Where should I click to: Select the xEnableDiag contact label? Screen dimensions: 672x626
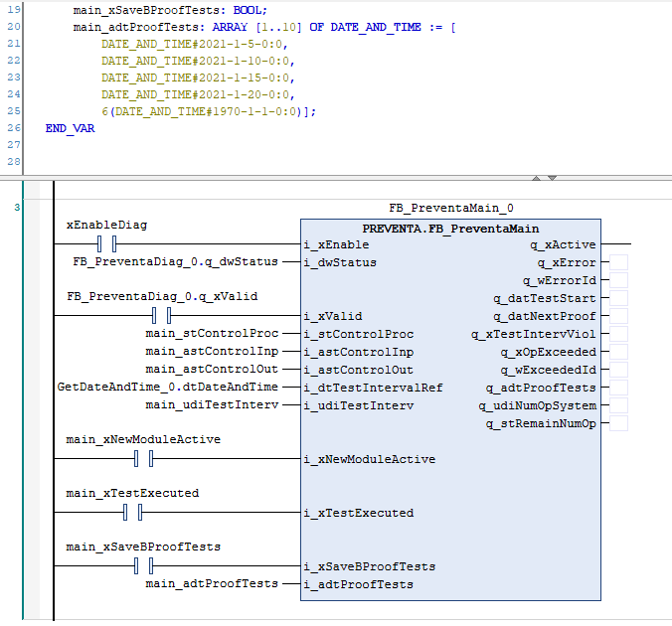(106, 225)
